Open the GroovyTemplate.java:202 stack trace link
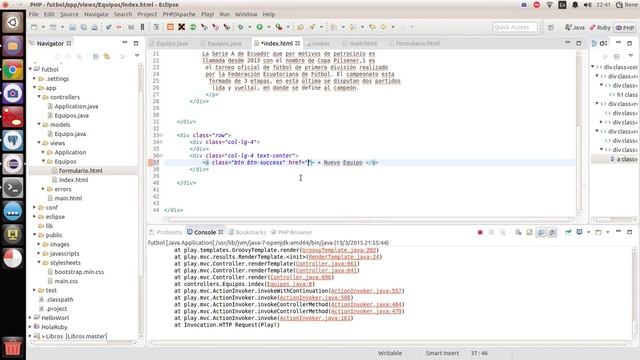Screen dimensions: 640x360 [x=339, y=250]
